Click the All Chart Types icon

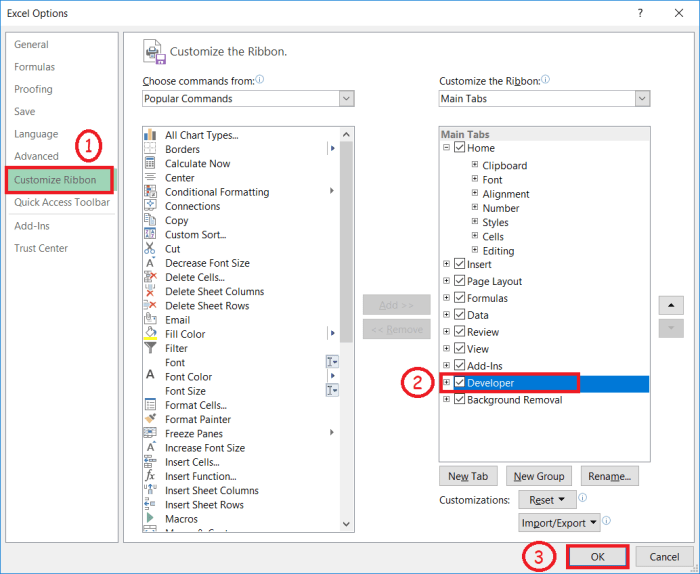pos(150,135)
